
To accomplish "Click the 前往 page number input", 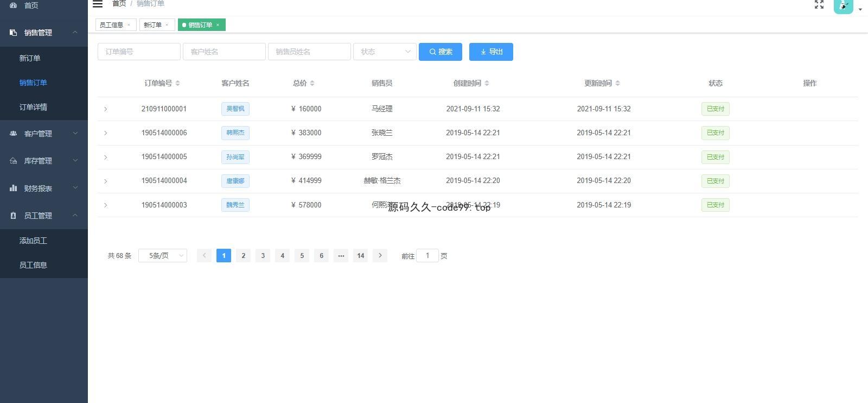I will click(427, 255).
